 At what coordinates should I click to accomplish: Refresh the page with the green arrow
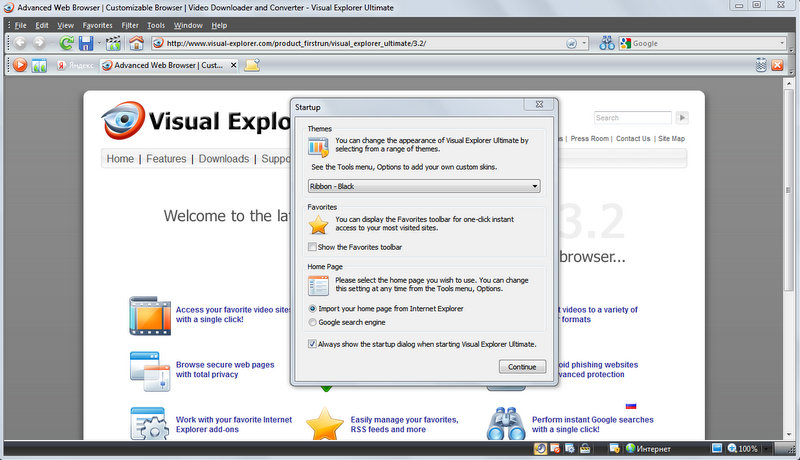click(66, 43)
